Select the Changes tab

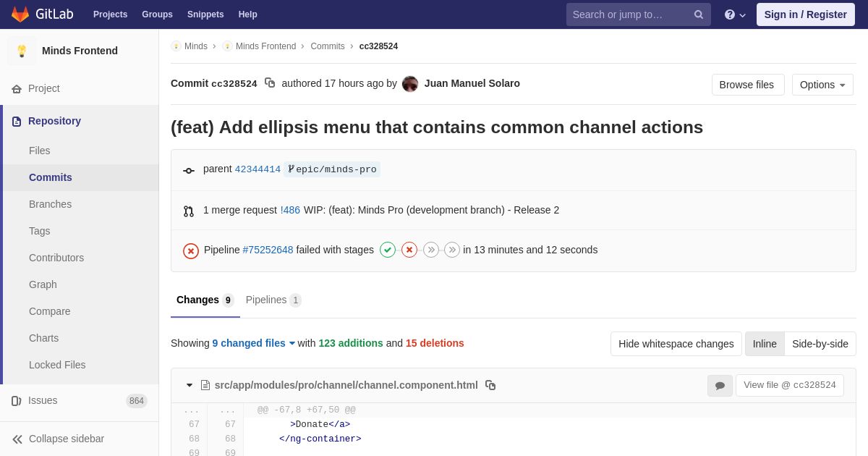(x=205, y=300)
